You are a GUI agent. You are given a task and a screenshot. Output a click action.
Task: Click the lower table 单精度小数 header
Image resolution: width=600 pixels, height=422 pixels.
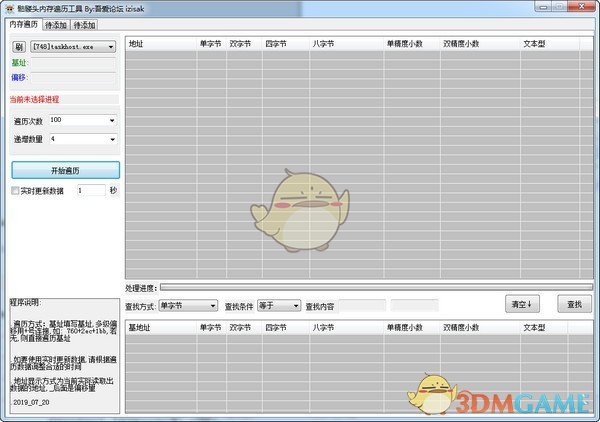click(412, 328)
